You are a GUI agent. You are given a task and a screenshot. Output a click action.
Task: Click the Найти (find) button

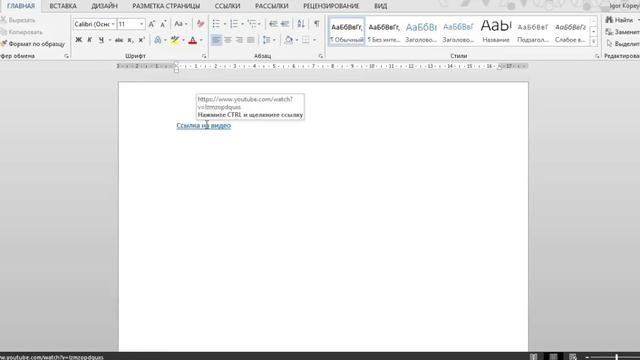(x=620, y=20)
